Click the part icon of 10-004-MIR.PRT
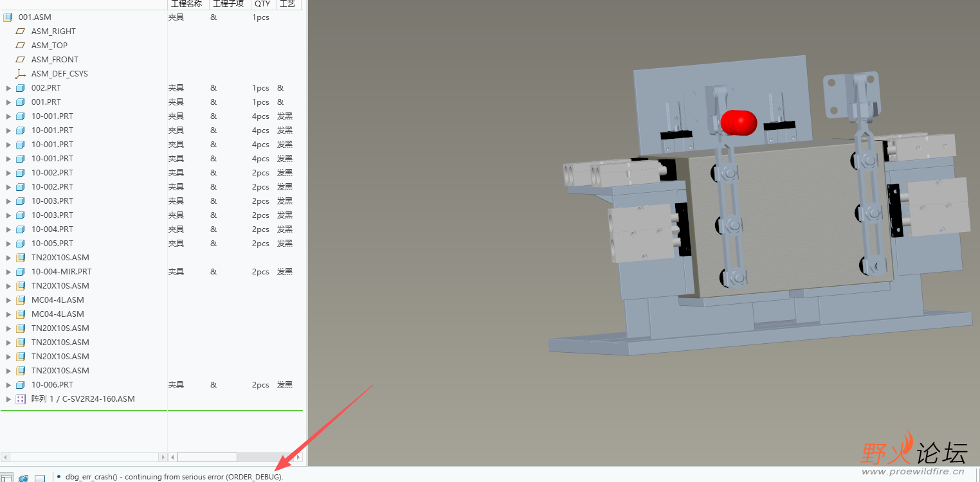Viewport: 980px width, 482px height. point(20,272)
